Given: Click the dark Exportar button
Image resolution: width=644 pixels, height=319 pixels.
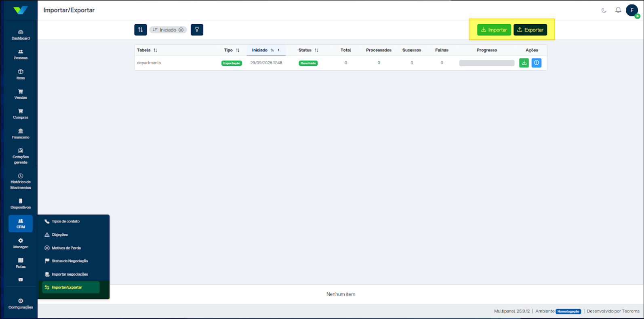Looking at the screenshot, I should 530,30.
